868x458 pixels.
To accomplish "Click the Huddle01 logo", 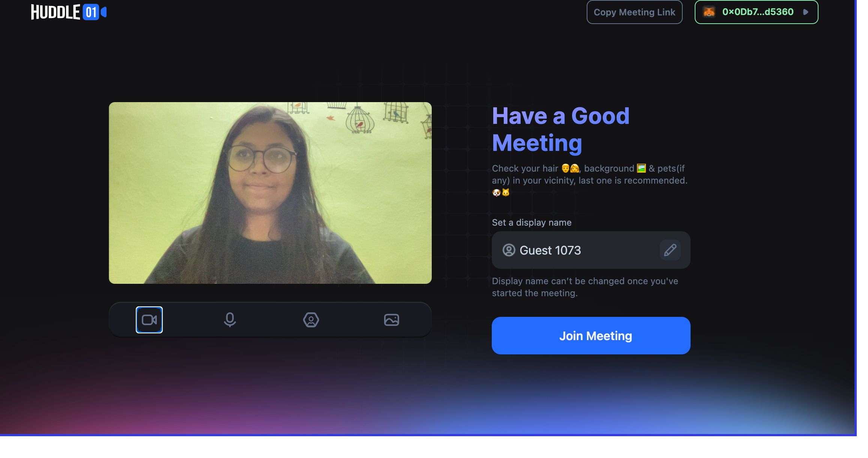I will [x=69, y=12].
